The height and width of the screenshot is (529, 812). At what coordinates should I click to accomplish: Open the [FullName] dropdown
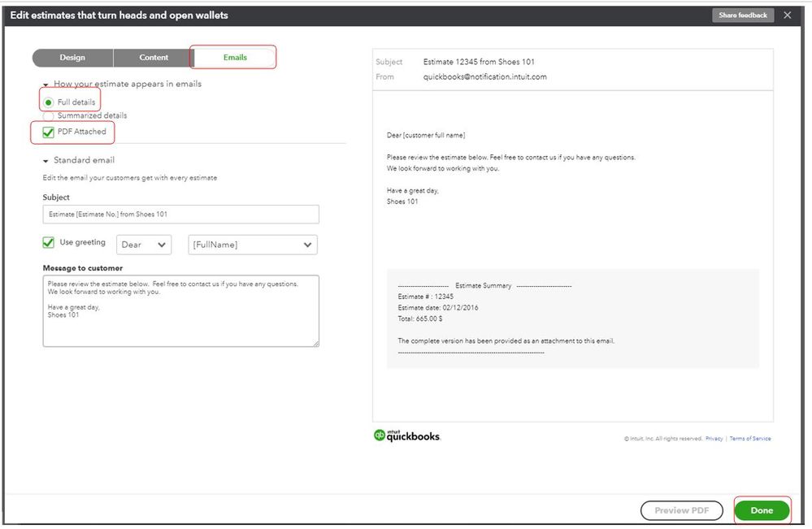[253, 245]
